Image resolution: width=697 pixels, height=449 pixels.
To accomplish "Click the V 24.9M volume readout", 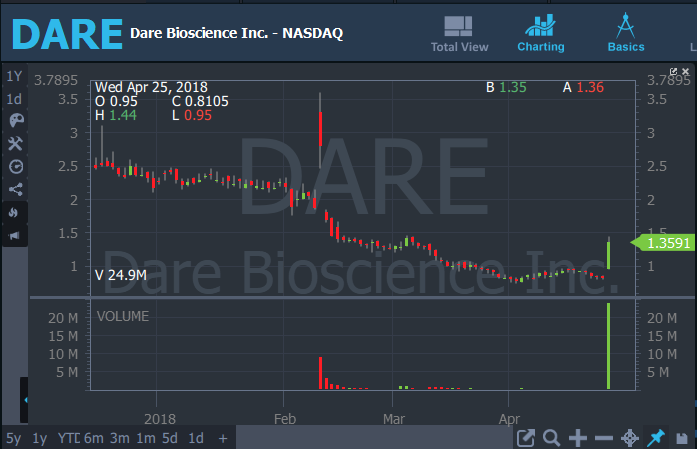I will pos(121,275).
